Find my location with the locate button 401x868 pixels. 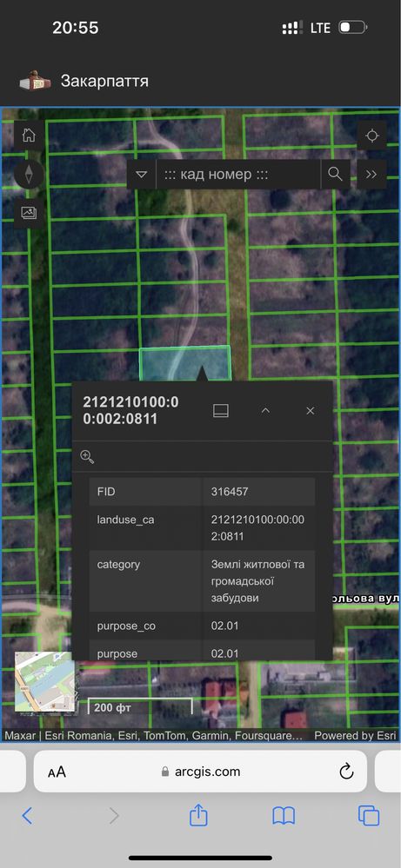click(371, 135)
